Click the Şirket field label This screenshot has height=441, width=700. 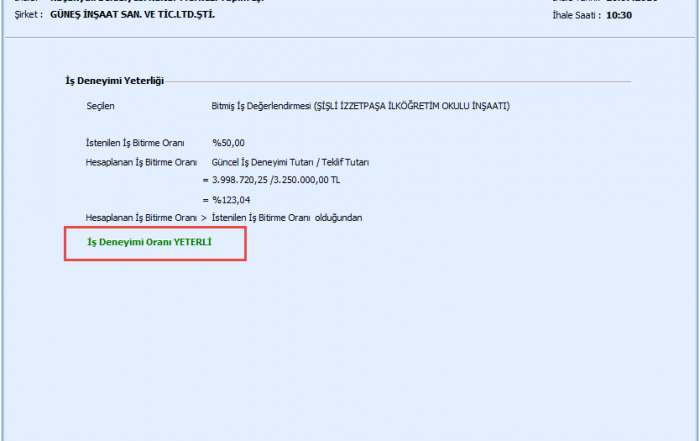pos(27,16)
